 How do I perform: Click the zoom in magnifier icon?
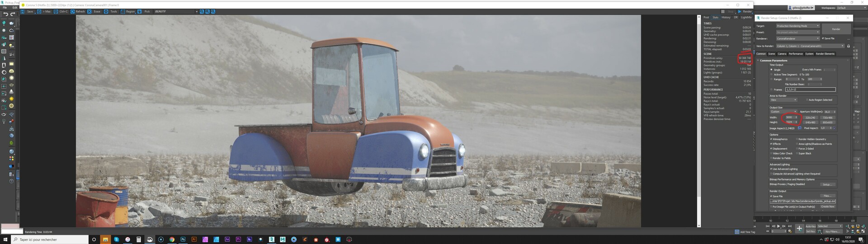pos(202,11)
